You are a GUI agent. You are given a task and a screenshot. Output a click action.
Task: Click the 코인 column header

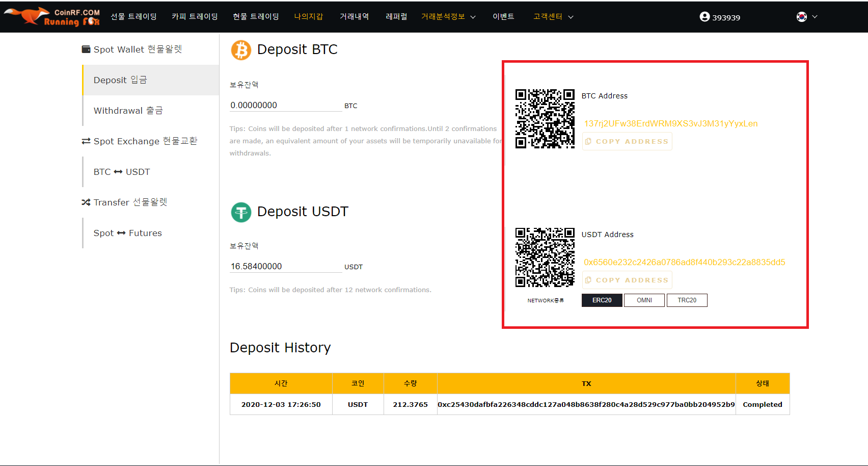(x=358, y=383)
